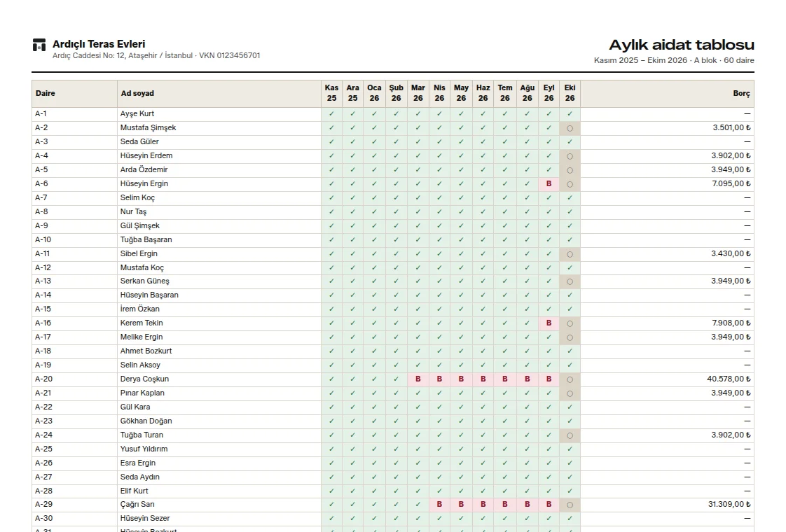Click the Ardıçlı Teras Evleri building logo icon
Image resolution: width=786 pixels, height=532 pixels.
point(39,45)
